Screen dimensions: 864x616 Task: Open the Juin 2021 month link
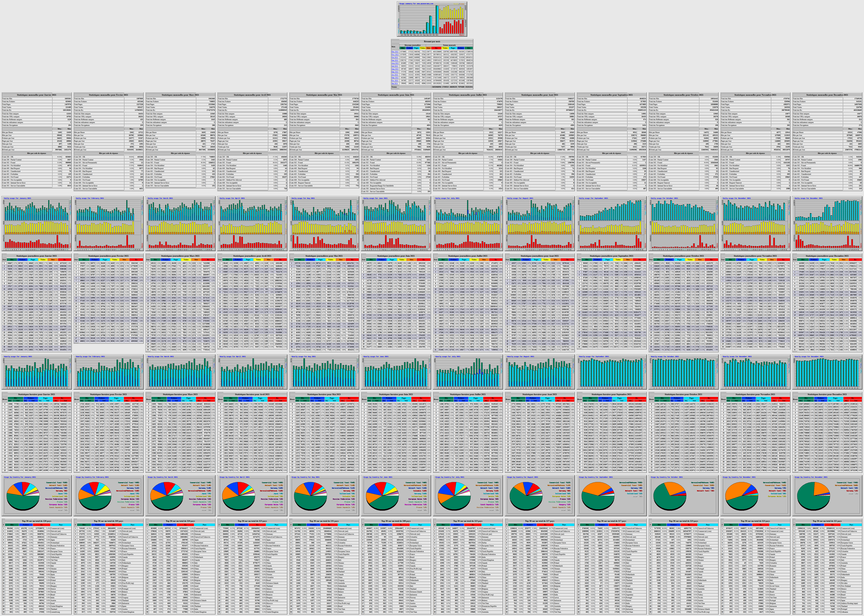(395, 69)
